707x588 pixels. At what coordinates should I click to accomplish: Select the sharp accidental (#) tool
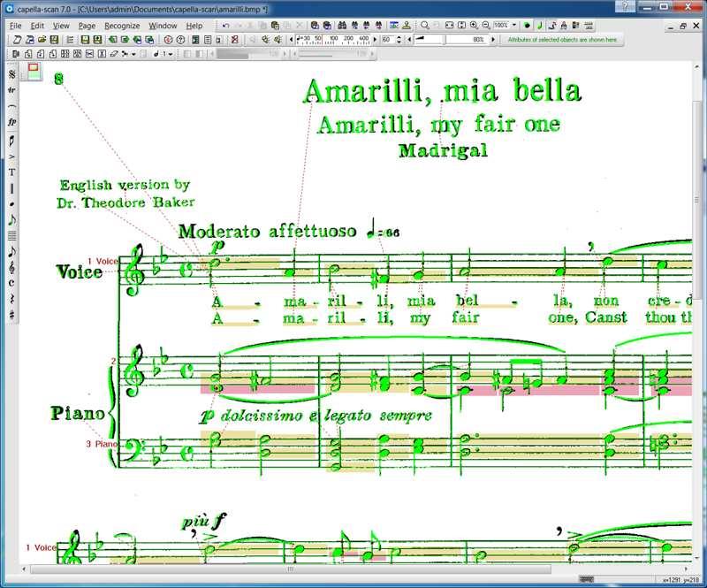click(12, 315)
